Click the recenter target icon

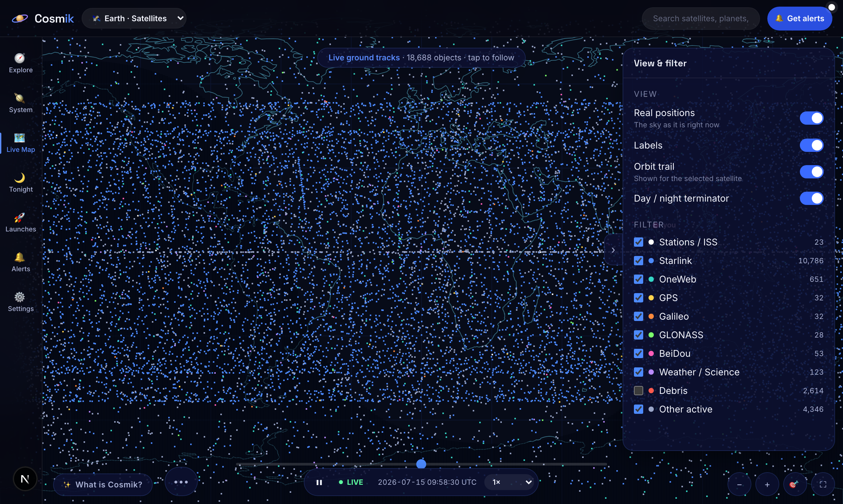795,484
